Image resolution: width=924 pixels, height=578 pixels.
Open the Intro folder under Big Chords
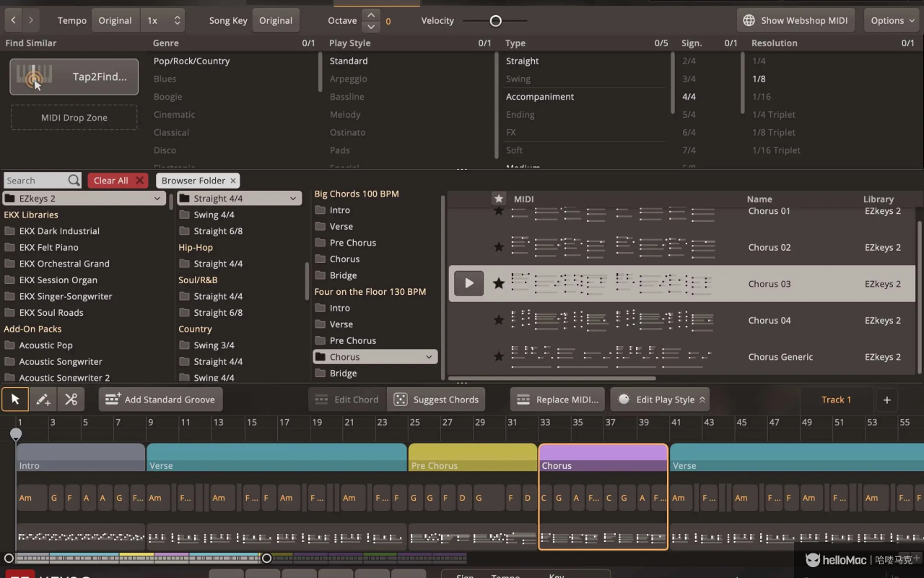point(333,210)
